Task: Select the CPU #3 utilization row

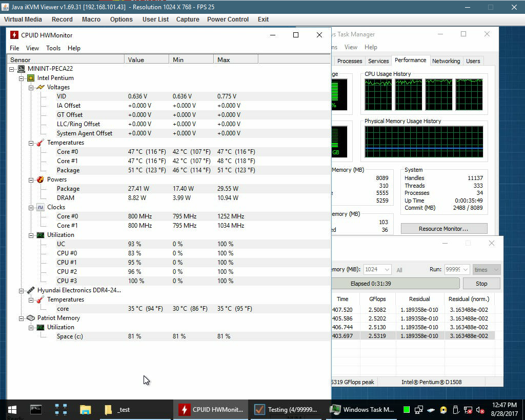Action: [x=193, y=281]
